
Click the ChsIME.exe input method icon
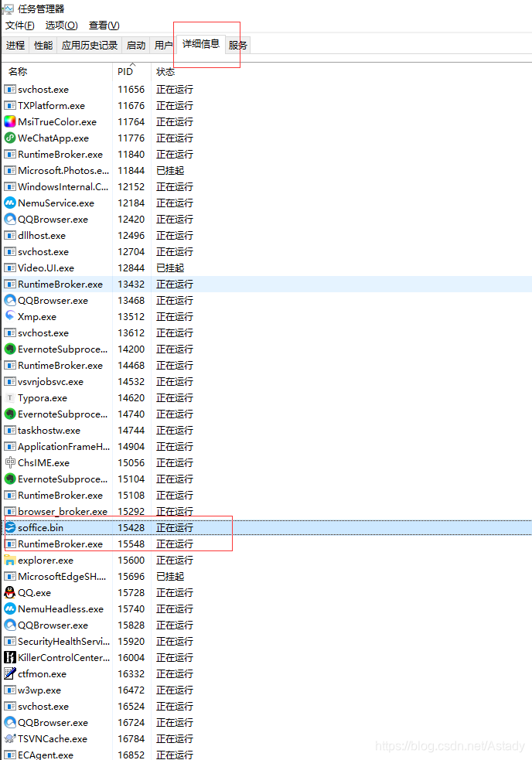pos(10,463)
